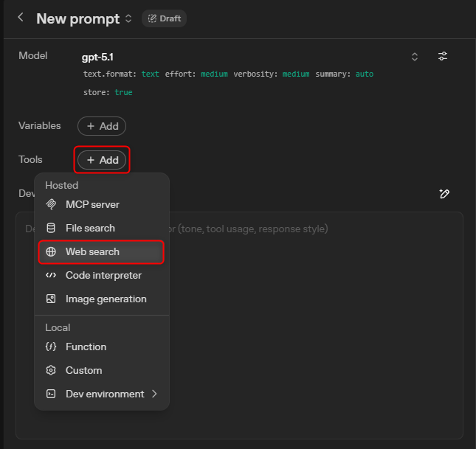This screenshot has height=449, width=476.
Task: Expand the prompt name switcher chevrons
Action: click(129, 18)
